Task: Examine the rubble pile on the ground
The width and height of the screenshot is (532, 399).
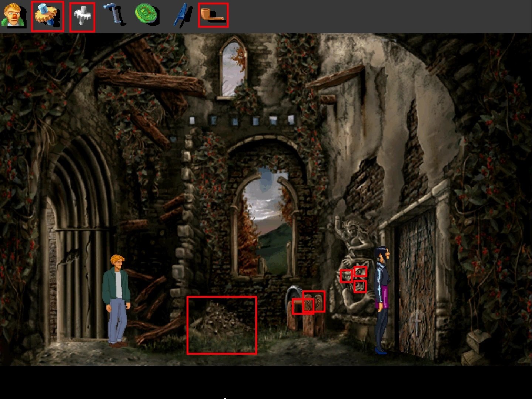Action: point(221,321)
